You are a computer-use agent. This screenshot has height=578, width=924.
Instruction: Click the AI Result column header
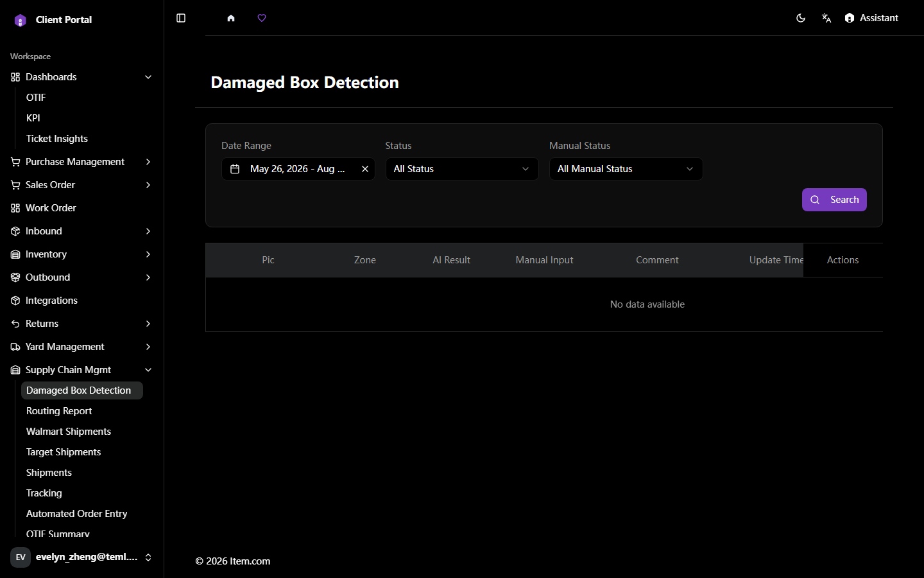(451, 260)
